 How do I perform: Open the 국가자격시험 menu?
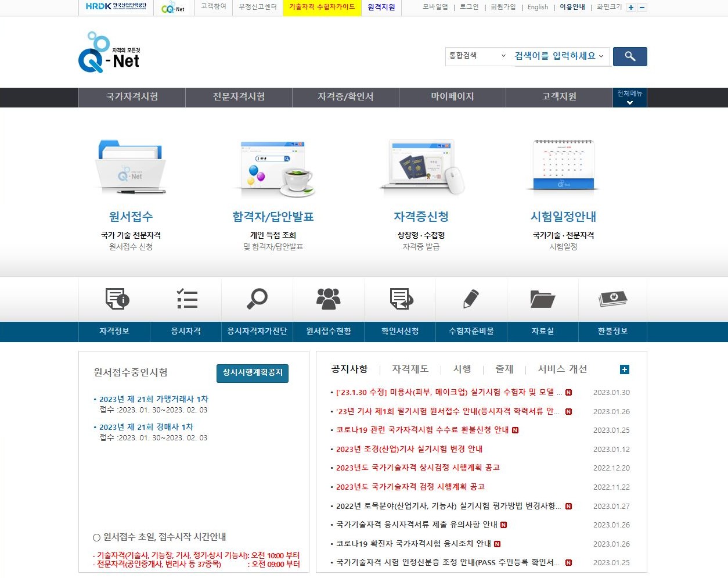[x=132, y=98]
